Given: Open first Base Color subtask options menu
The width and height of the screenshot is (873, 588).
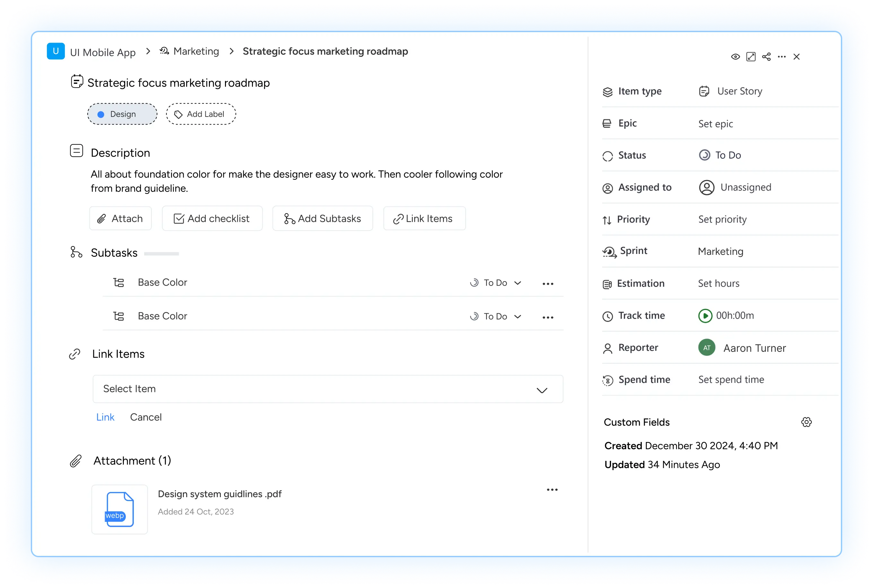Looking at the screenshot, I should (x=548, y=284).
